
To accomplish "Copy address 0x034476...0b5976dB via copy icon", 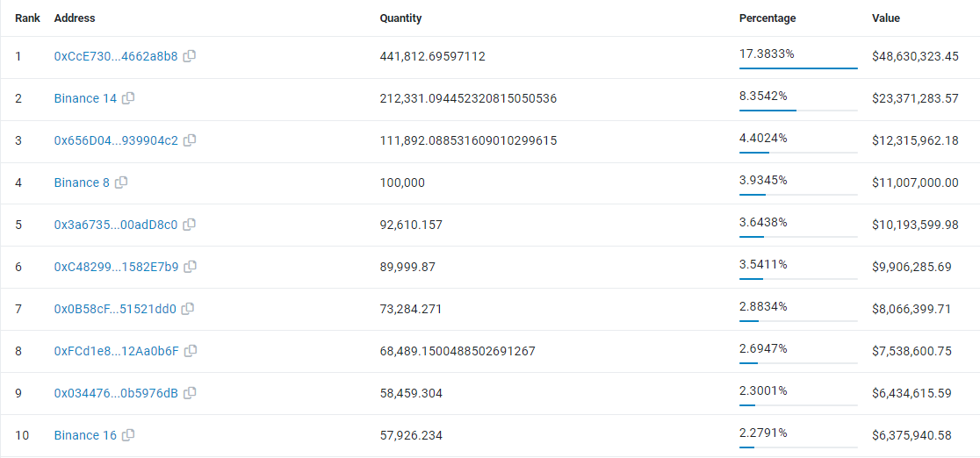I will point(190,392).
